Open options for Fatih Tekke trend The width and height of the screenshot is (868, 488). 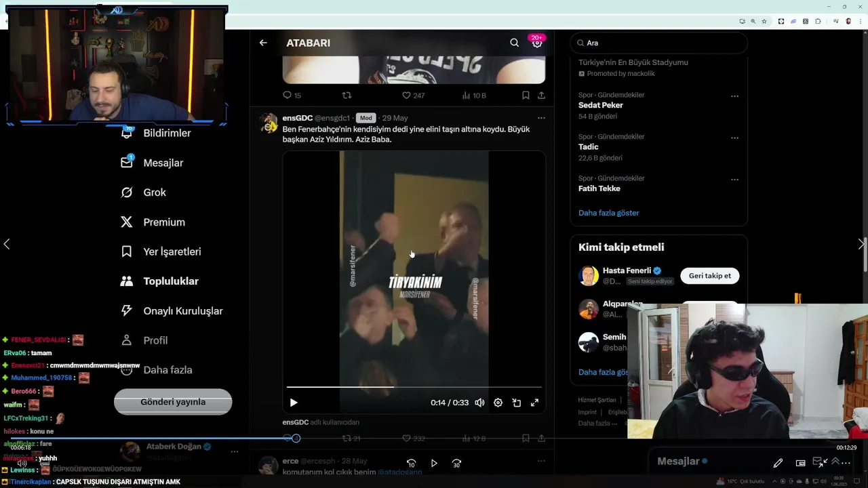point(734,180)
